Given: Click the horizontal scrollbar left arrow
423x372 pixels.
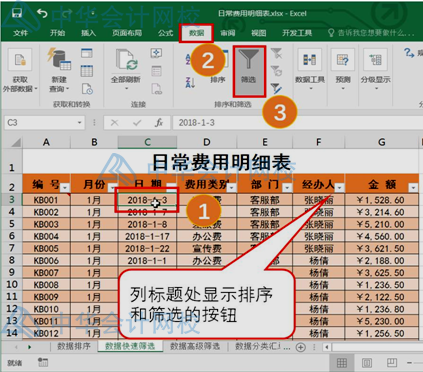Looking at the screenshot, I should pyautogui.click(x=327, y=347).
